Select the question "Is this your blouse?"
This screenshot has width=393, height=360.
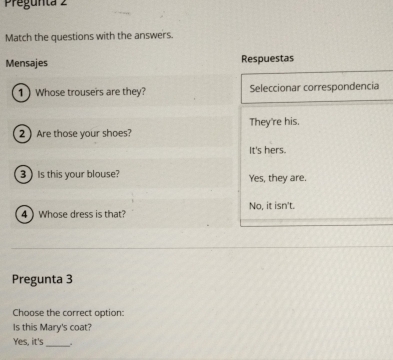(78, 174)
